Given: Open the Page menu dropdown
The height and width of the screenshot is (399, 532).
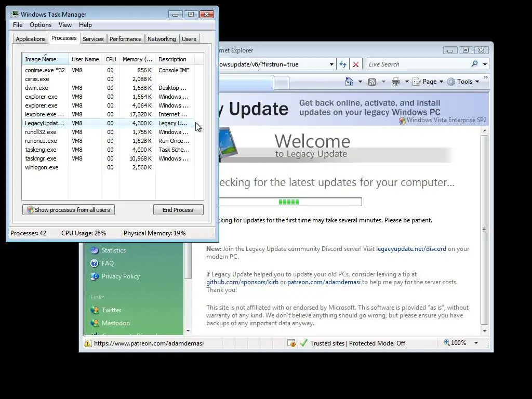Looking at the screenshot, I should [x=428, y=82].
